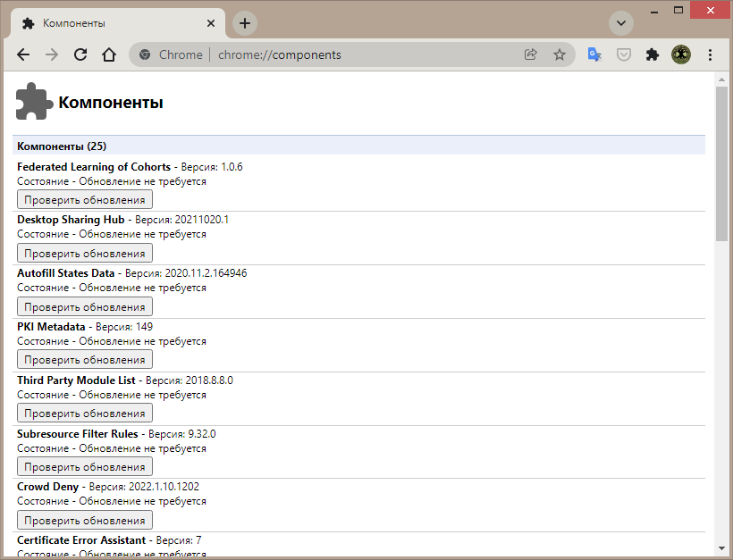Click the Компоненты puzzle page icon
This screenshot has height=560, width=733.
click(34, 101)
